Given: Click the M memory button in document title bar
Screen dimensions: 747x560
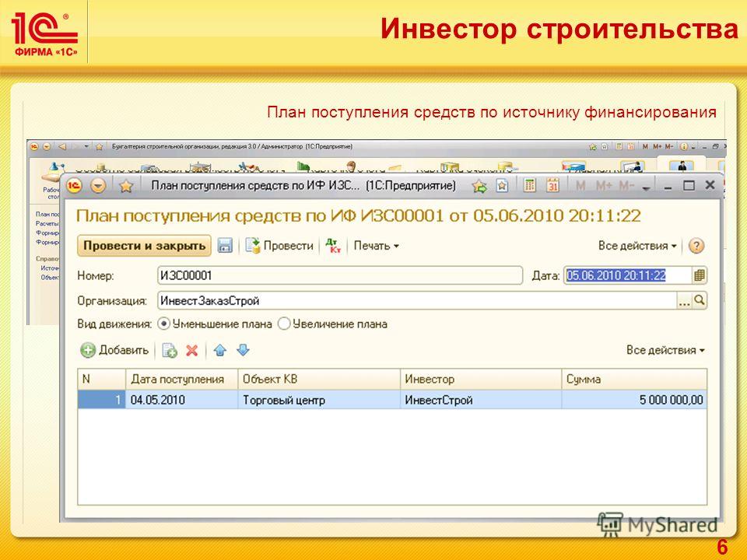Looking at the screenshot, I should click(x=580, y=185).
